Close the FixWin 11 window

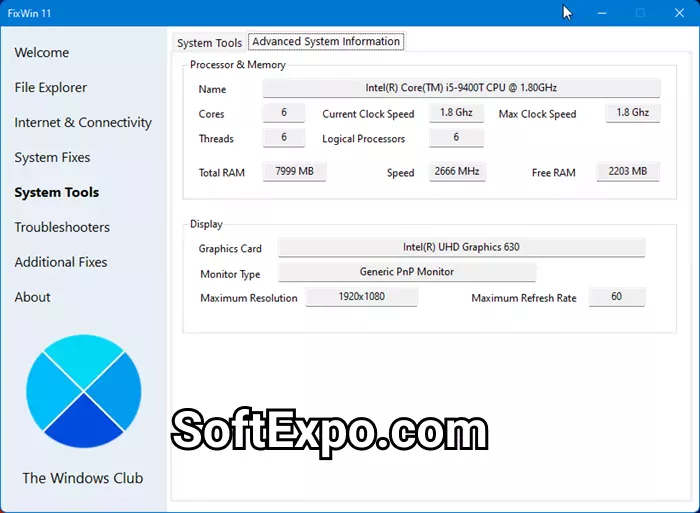[679, 13]
